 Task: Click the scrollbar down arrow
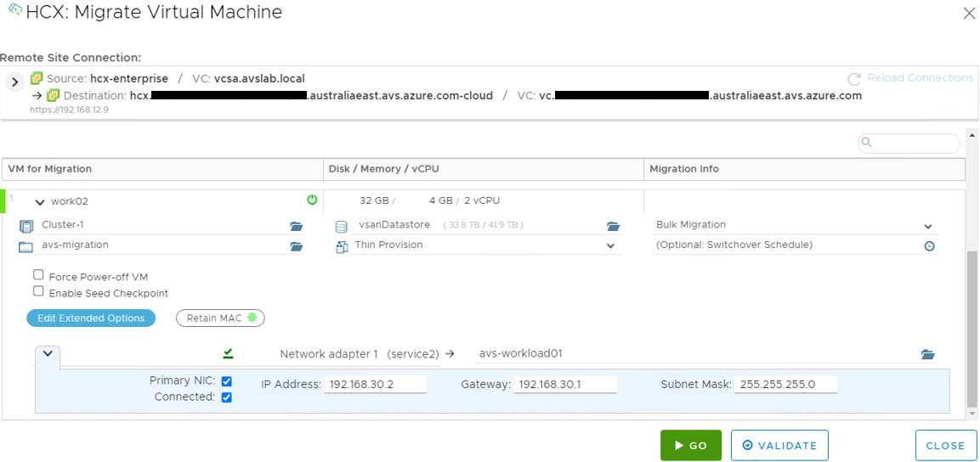pyautogui.click(x=971, y=414)
